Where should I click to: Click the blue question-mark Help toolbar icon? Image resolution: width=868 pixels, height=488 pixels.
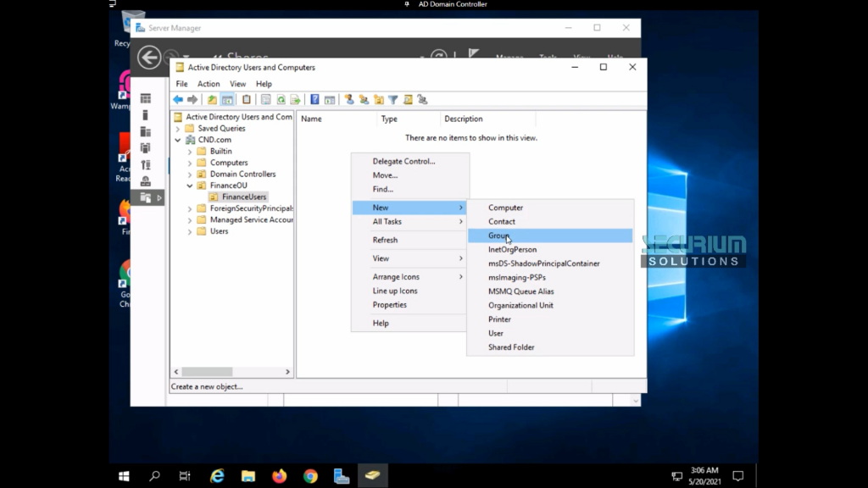[x=314, y=100]
